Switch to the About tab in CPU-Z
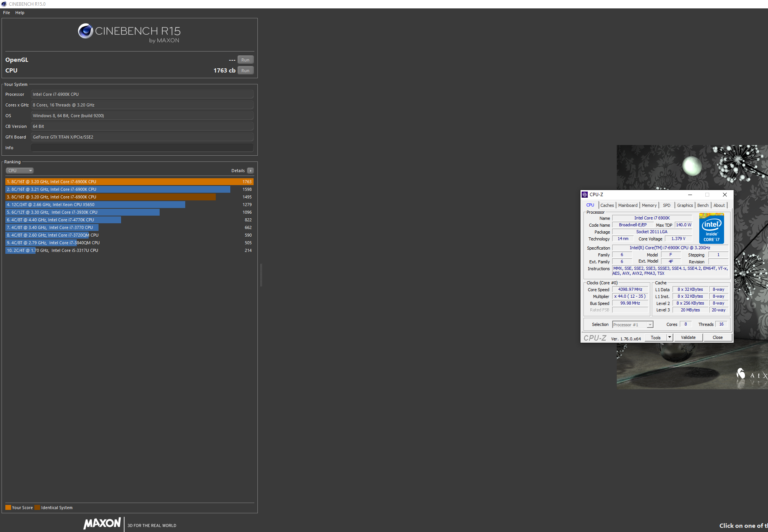The width and height of the screenshot is (768, 532). coord(719,205)
